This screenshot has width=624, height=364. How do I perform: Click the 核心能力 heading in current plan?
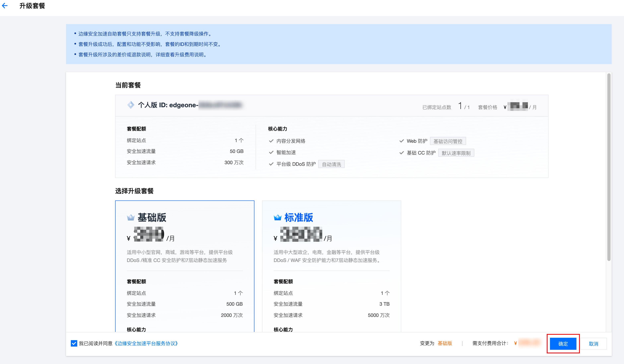tap(277, 129)
